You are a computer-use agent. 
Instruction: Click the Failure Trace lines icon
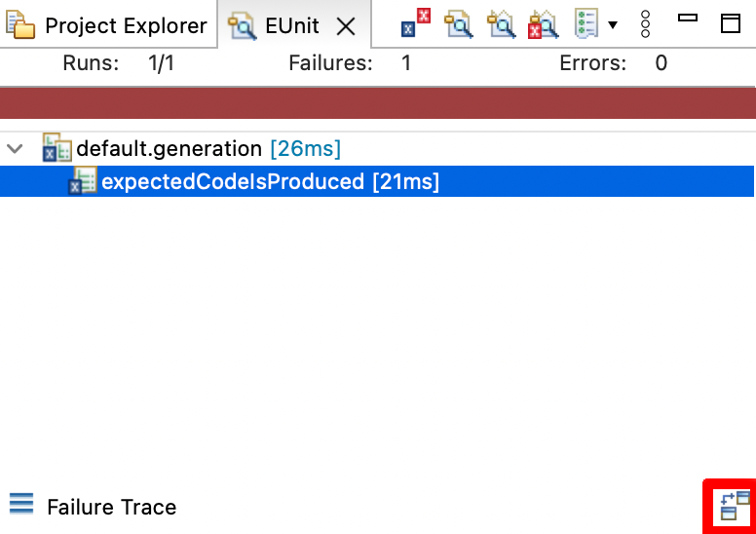pos(21,504)
